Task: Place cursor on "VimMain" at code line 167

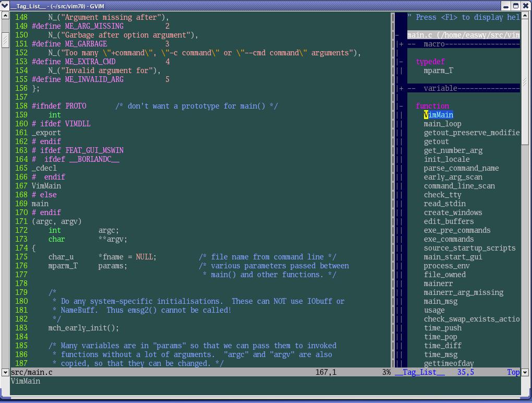Action: (x=46, y=186)
